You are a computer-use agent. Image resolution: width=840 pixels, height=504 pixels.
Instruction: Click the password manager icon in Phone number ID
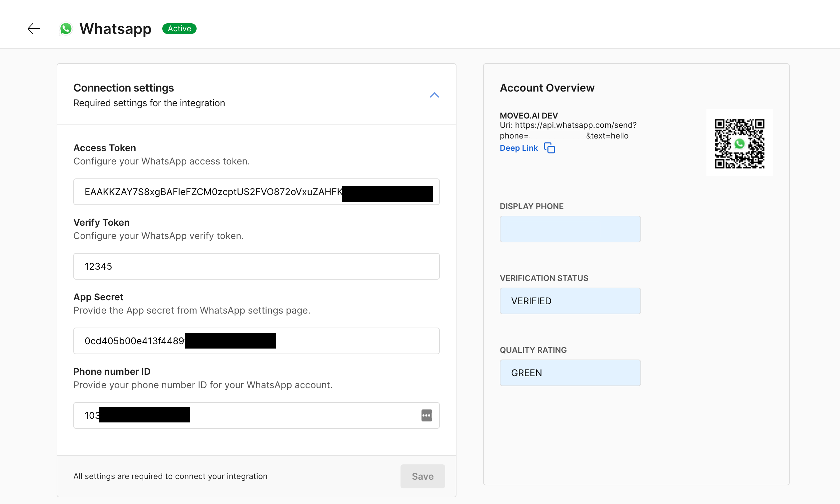tap(426, 415)
